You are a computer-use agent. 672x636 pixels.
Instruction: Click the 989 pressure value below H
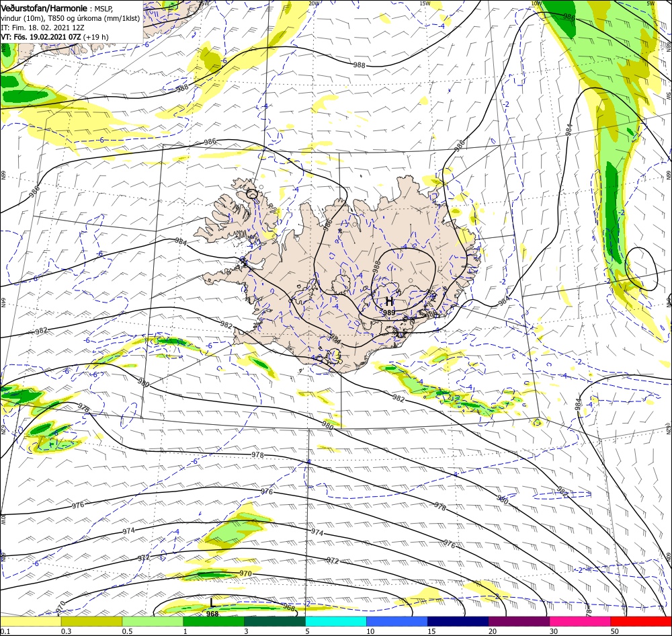tap(388, 313)
